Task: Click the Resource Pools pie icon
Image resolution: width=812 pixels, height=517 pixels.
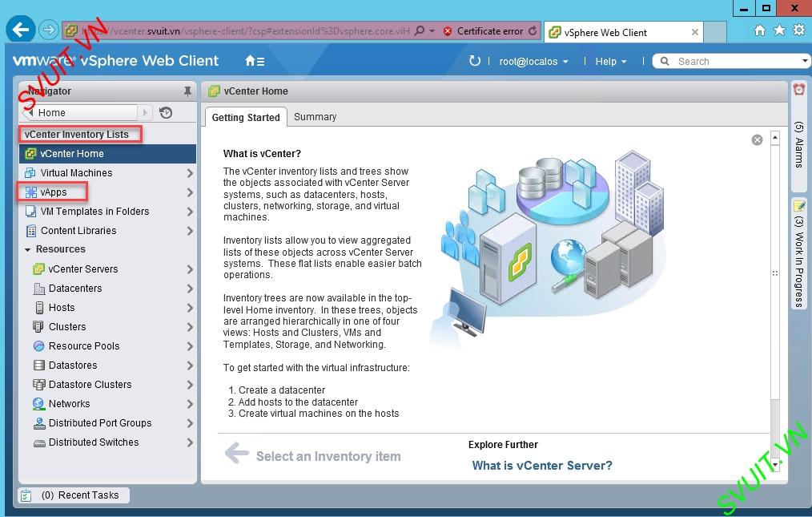Action: (x=39, y=346)
